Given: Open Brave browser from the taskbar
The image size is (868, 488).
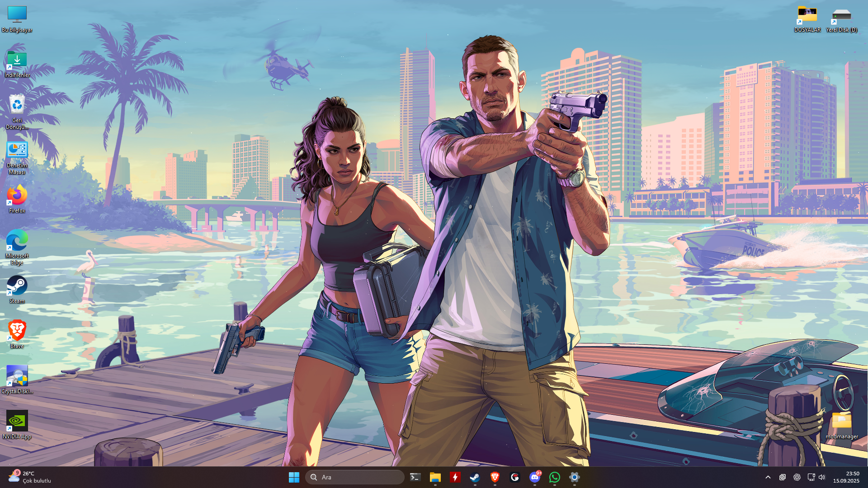Looking at the screenshot, I should [495, 477].
